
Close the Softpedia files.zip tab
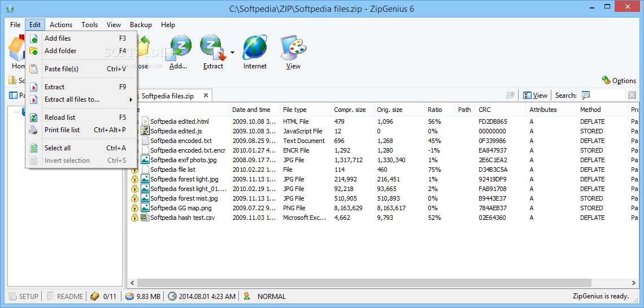pyautogui.click(x=206, y=96)
